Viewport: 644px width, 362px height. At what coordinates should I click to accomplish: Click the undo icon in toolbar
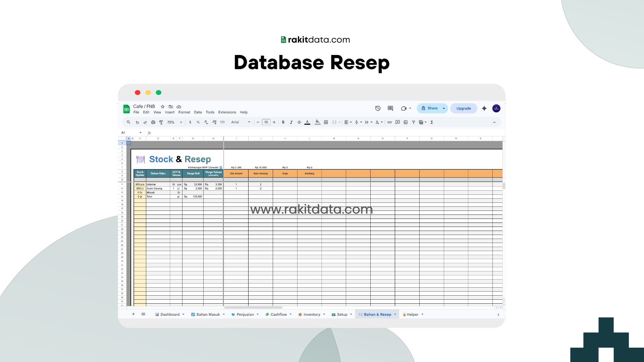point(137,122)
